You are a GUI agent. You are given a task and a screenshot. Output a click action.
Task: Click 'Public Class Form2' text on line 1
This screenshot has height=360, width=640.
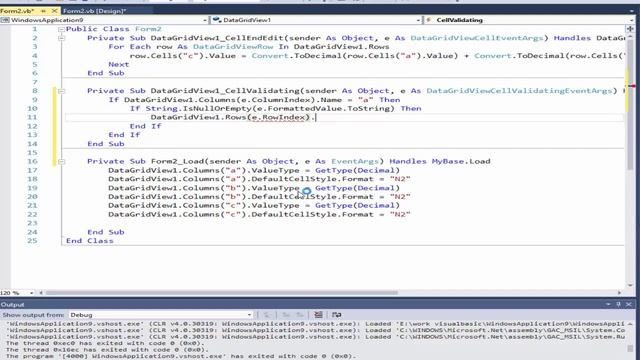pyautogui.click(x=114, y=29)
